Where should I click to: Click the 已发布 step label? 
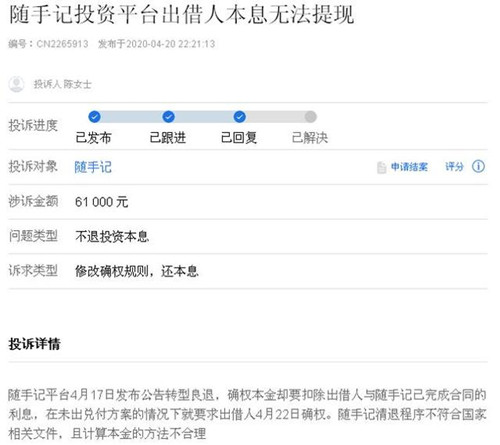(x=93, y=137)
